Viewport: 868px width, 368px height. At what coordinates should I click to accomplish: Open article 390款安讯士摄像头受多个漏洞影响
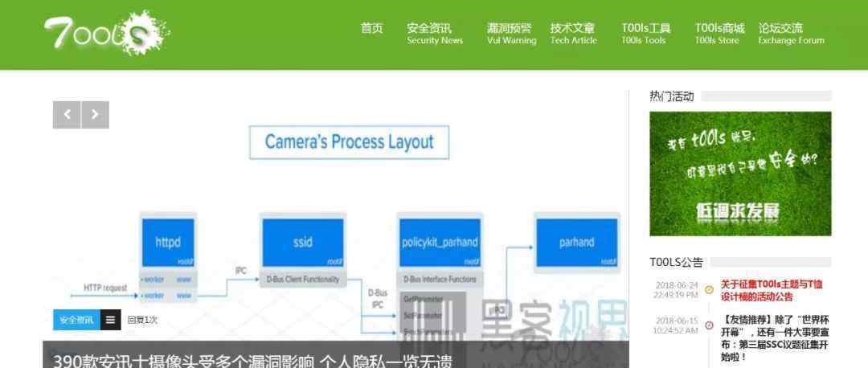click(x=252, y=361)
